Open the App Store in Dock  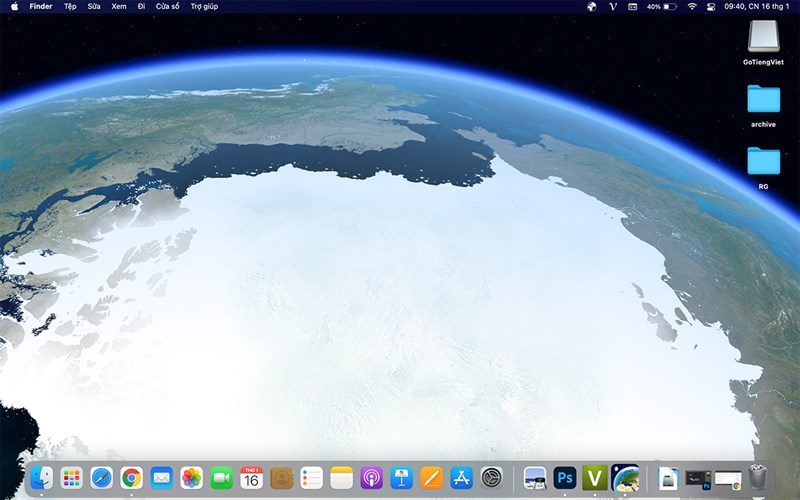(462, 478)
